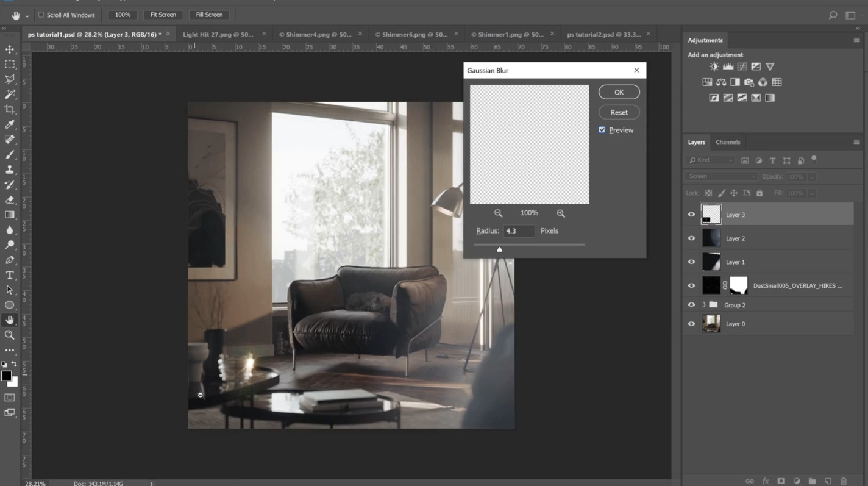
Task: Select the Move tool
Action: click(x=10, y=49)
